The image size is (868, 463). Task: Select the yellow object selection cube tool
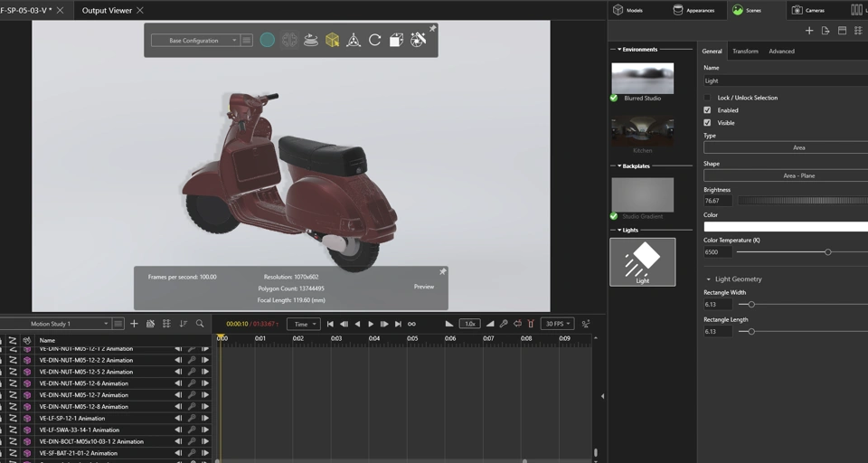click(332, 40)
